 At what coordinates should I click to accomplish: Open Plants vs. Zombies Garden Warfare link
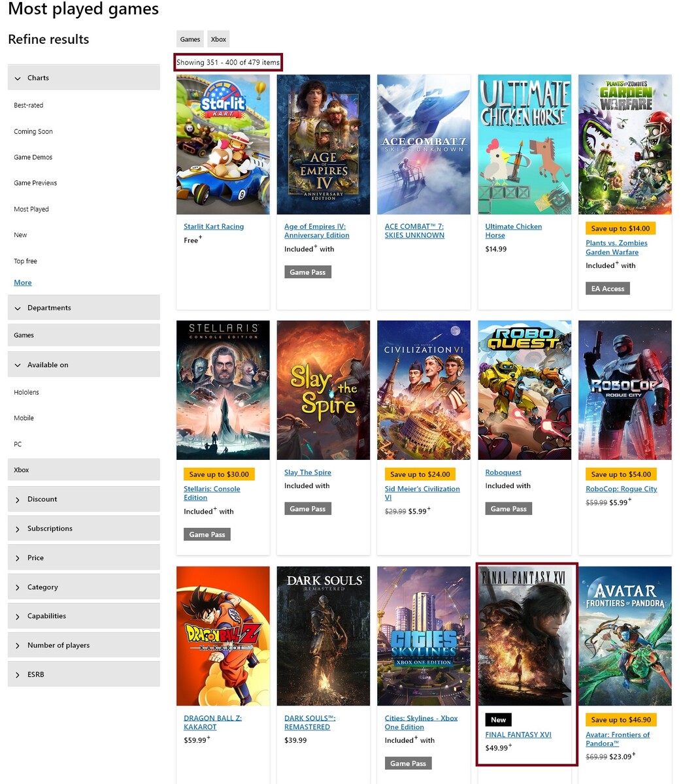[x=616, y=248]
